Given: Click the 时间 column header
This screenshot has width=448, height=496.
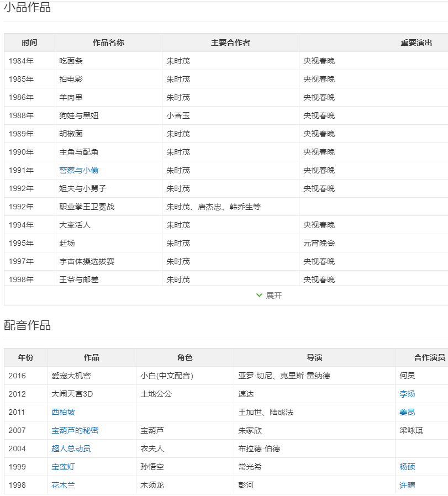Looking at the screenshot, I should (30, 43).
